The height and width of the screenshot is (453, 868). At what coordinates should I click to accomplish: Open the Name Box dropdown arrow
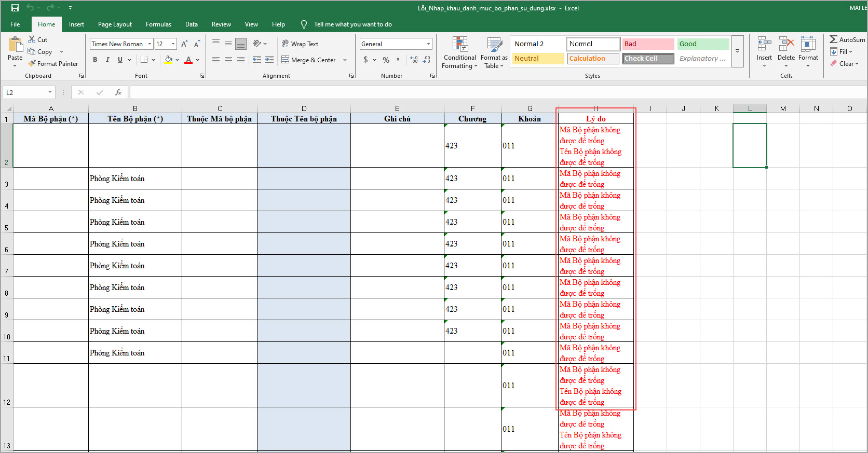50,92
